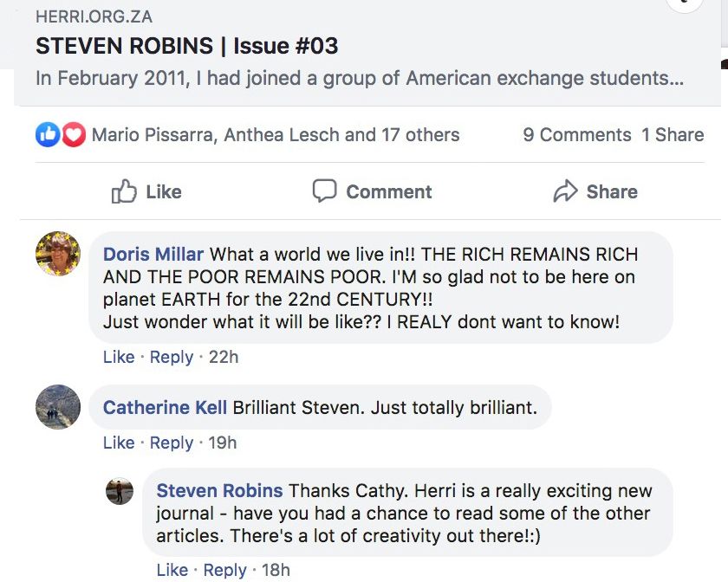The height and width of the screenshot is (582, 728).
Task: Open Steven Robins' small avatar
Action: (120, 491)
